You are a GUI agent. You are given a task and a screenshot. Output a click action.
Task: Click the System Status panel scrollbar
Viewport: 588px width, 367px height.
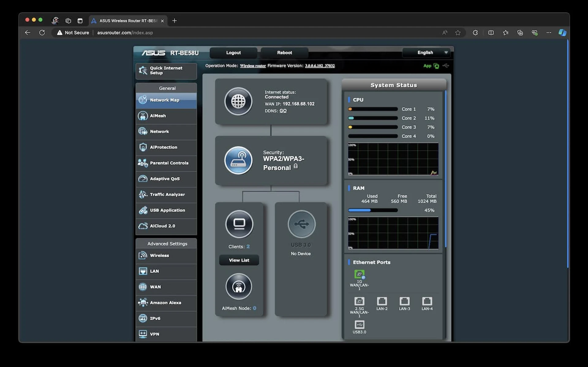tap(446, 169)
